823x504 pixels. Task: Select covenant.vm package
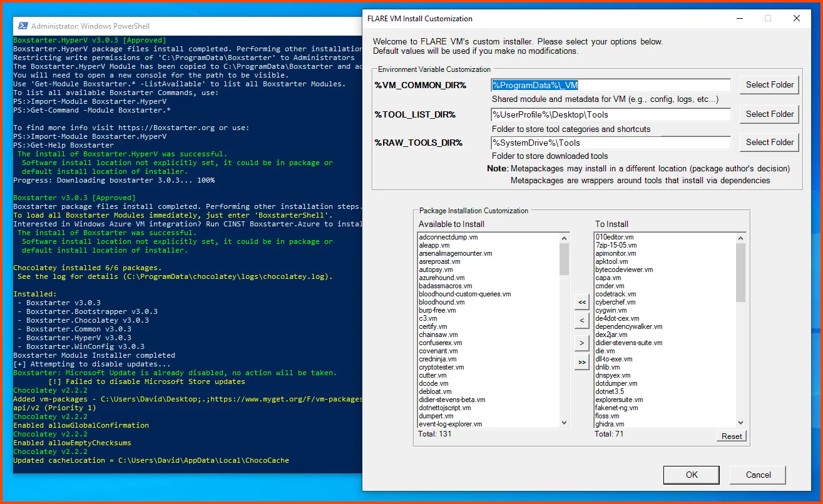pyautogui.click(x=438, y=351)
